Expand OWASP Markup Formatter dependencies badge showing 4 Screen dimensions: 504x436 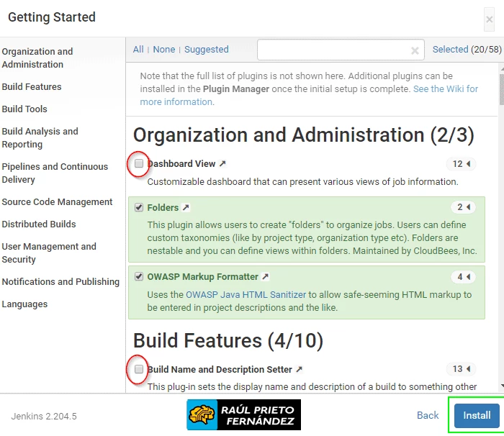(x=463, y=276)
